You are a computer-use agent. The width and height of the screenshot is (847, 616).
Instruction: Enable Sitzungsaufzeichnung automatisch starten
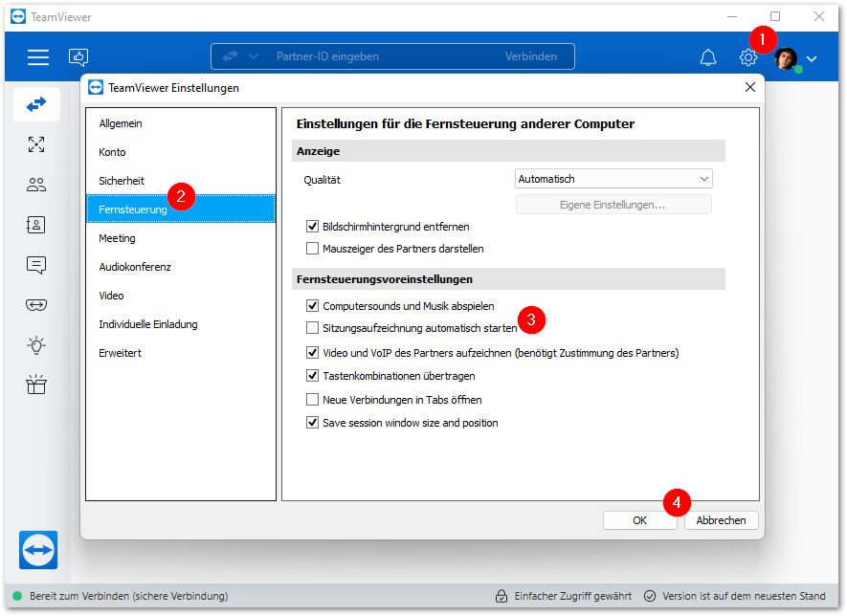tap(312, 328)
